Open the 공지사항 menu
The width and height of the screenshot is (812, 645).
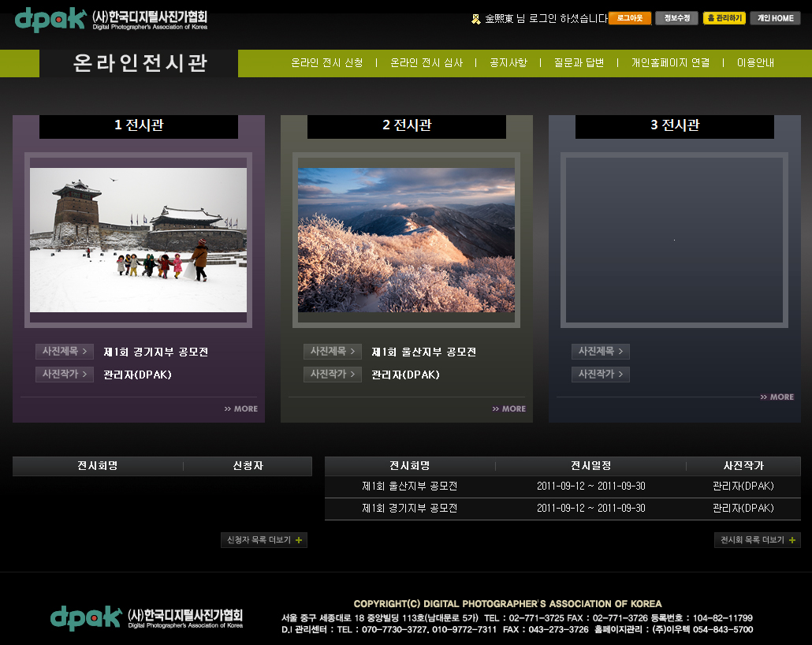click(508, 63)
